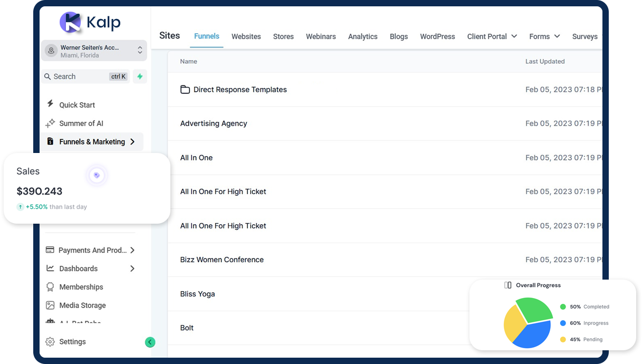Open Summer of AI sparkle item
Image resolution: width=642 pixels, height=364 pixels.
pos(81,123)
